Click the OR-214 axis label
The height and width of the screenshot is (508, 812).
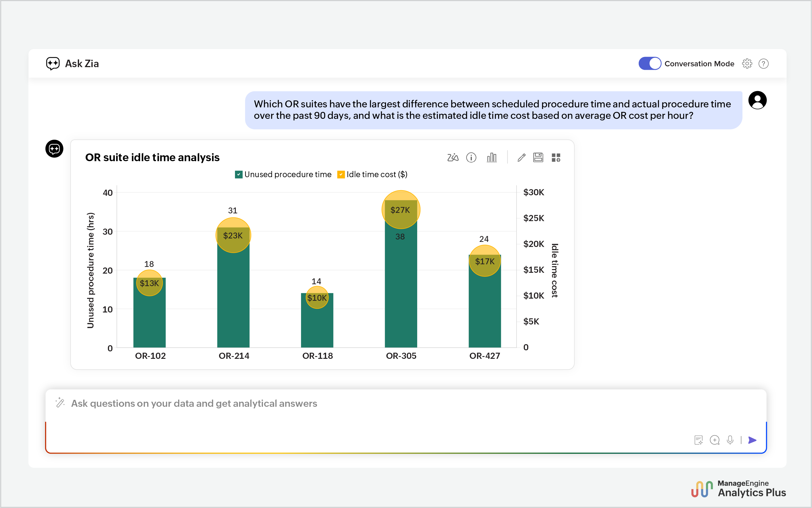click(234, 356)
